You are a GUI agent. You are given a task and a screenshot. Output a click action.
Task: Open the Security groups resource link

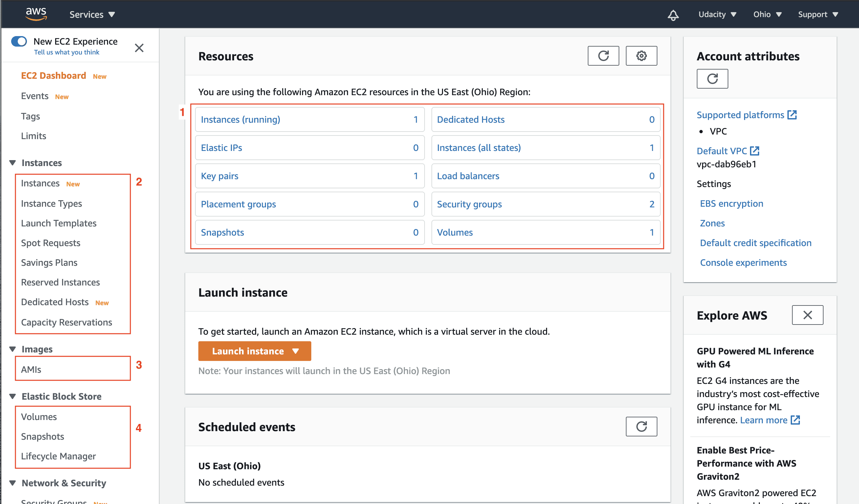tap(469, 204)
